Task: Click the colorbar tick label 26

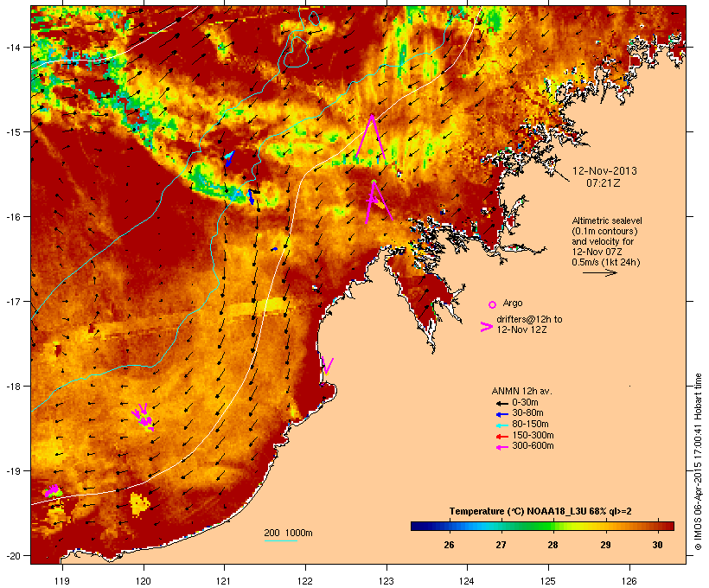Action: click(449, 545)
